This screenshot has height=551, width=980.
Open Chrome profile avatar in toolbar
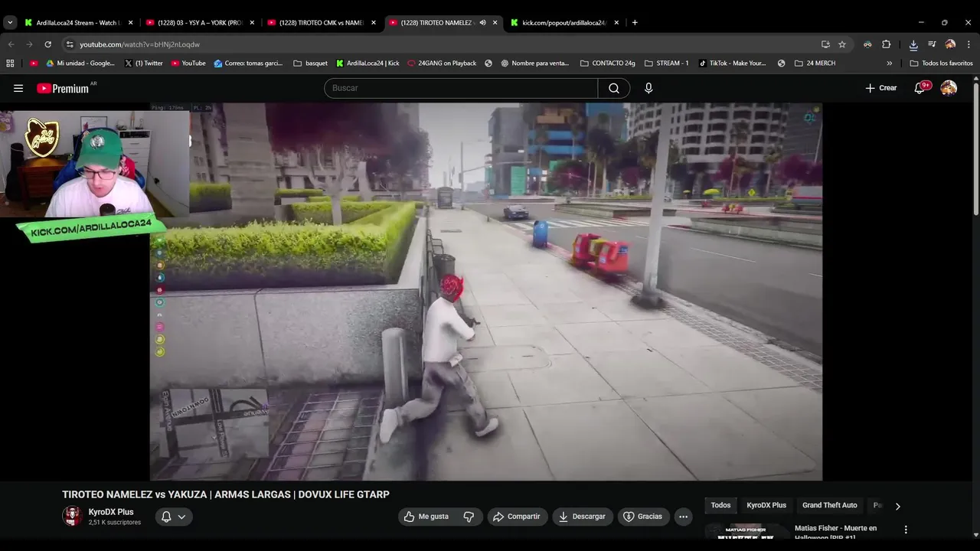(950, 44)
